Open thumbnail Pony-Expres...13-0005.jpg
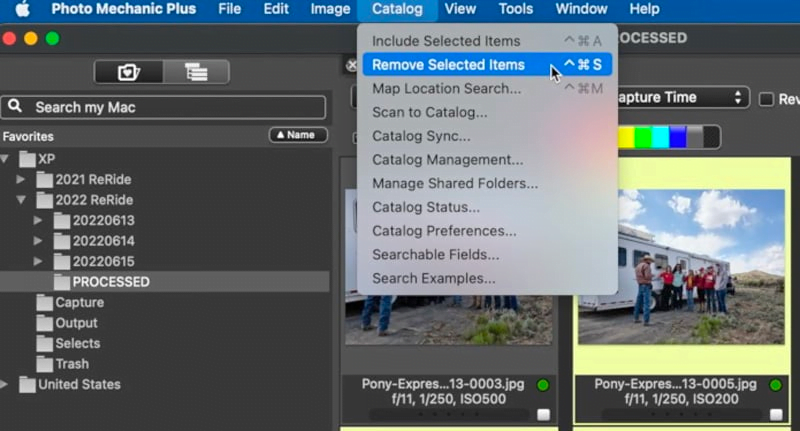This screenshot has height=431, width=800. tap(681, 267)
